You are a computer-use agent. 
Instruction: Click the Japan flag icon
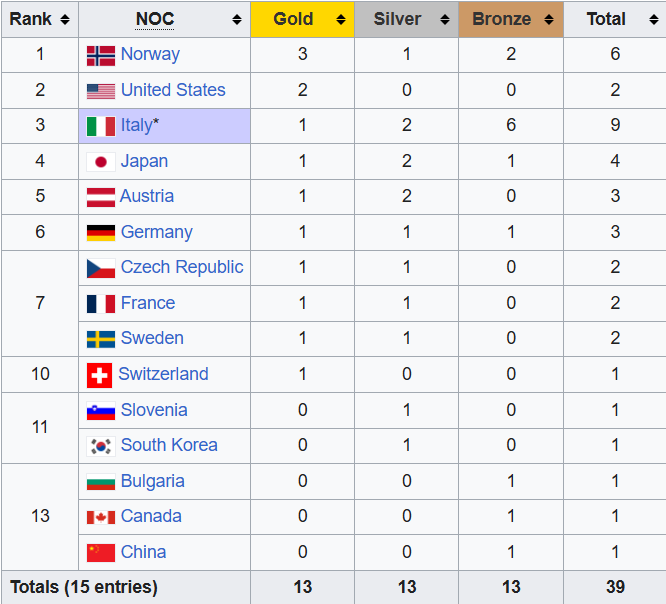(x=100, y=162)
